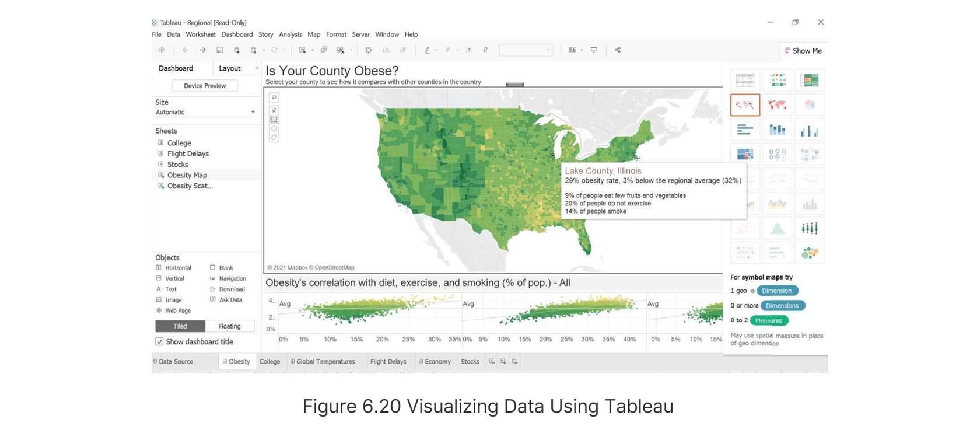Open the Economy sheet tab
Image resolution: width=980 pixels, height=440 pixels.
click(435, 362)
